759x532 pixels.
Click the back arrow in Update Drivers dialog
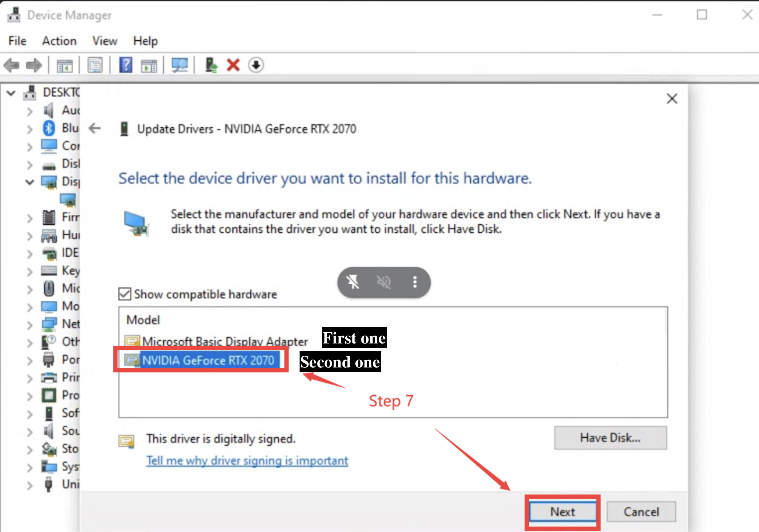[x=95, y=128]
